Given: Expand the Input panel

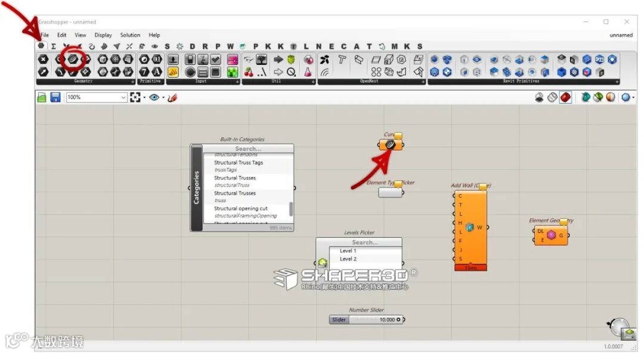Looking at the screenshot, I should [x=237, y=82].
